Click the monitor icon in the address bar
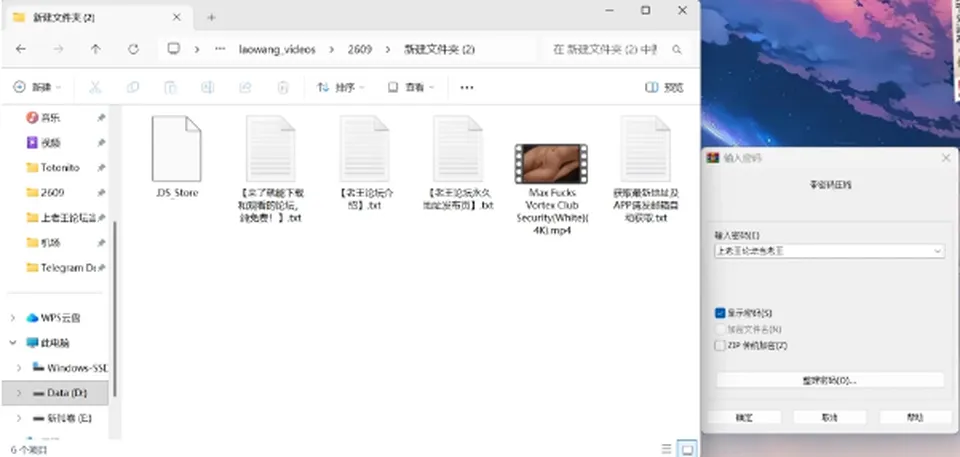 tap(174, 49)
